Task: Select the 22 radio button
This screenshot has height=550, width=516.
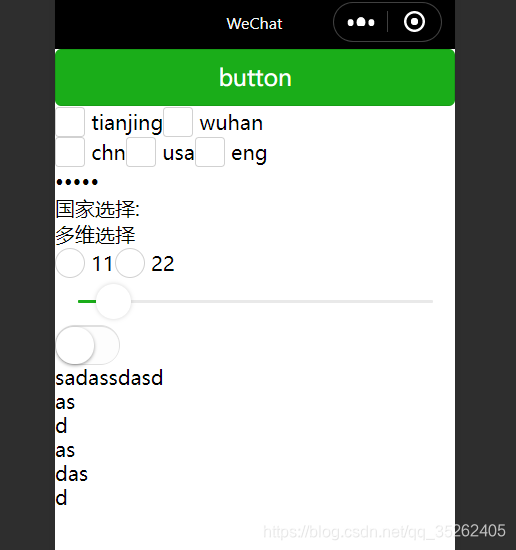Action: [130, 263]
